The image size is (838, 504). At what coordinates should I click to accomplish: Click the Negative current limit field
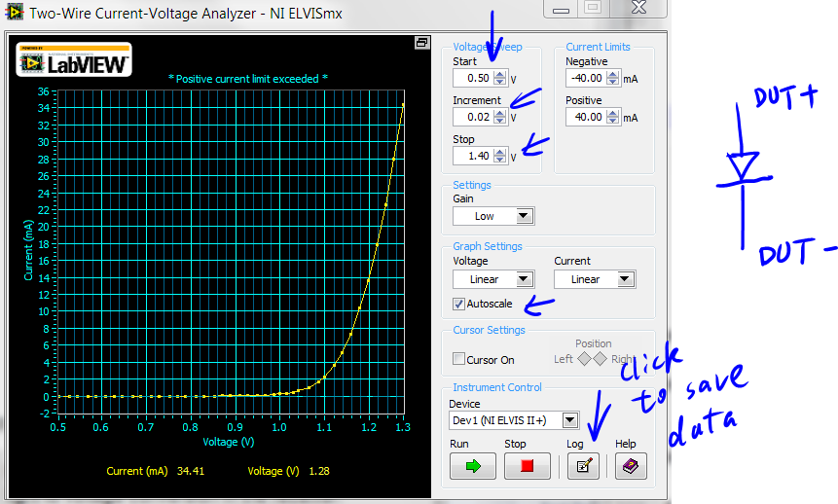tap(586, 78)
